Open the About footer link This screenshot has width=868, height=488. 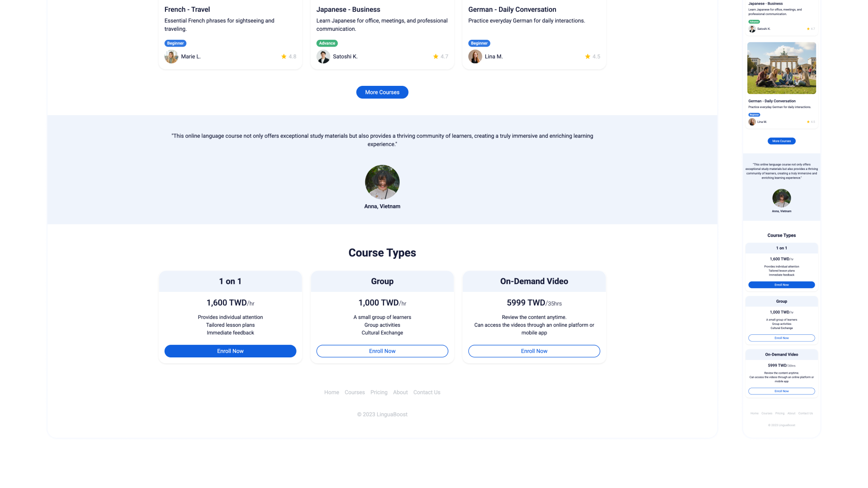point(400,392)
